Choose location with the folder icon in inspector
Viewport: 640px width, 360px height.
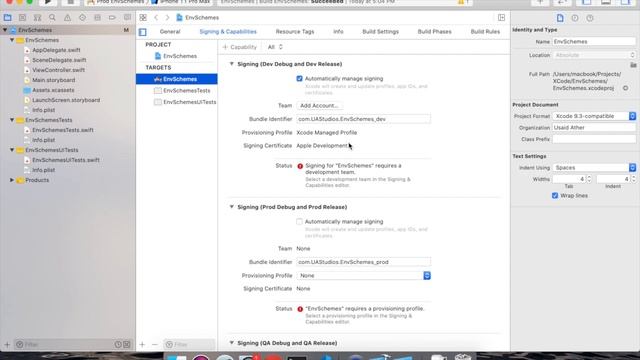point(633,65)
